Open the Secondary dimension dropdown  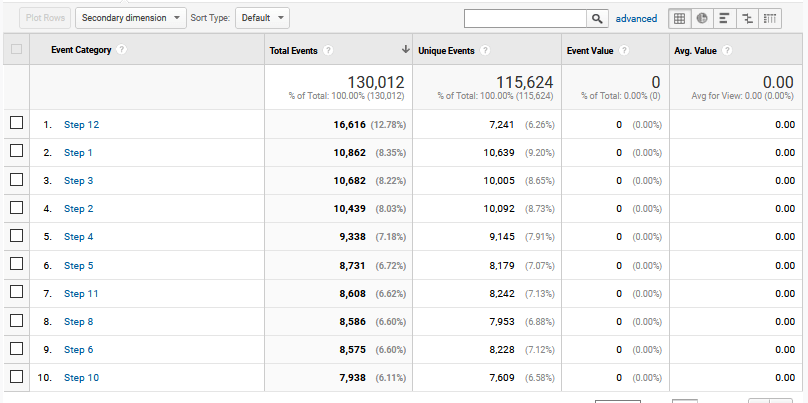(x=131, y=18)
